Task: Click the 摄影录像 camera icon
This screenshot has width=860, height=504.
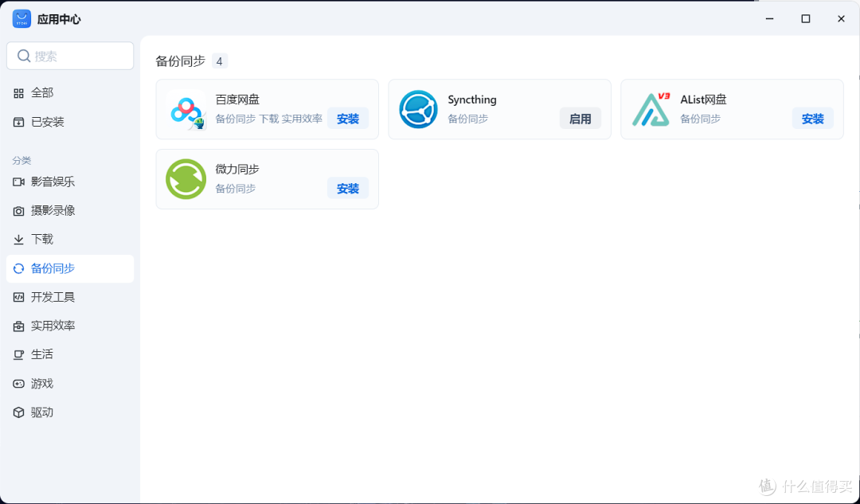Action: 18,210
